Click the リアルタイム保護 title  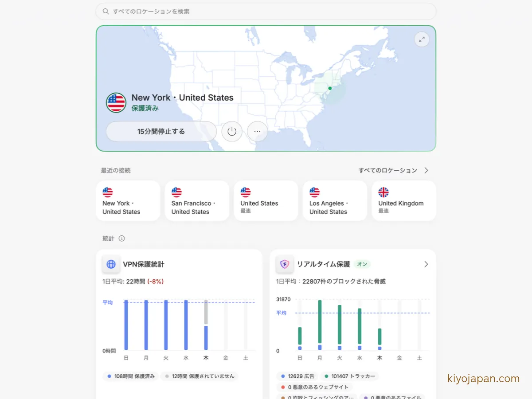tap(324, 264)
